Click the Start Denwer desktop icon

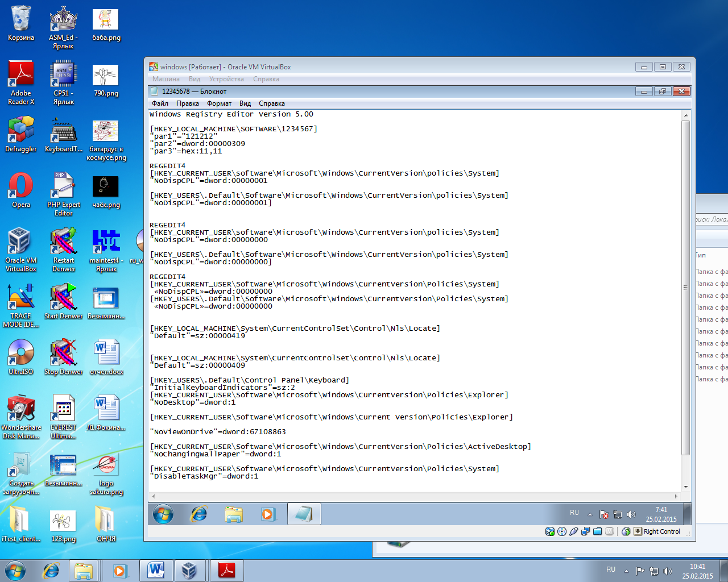click(63, 301)
